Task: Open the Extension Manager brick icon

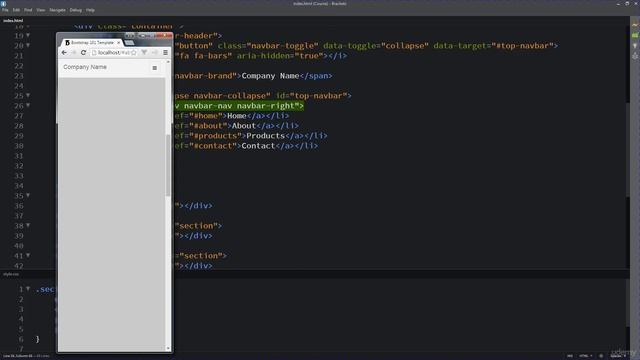Action: tap(635, 36)
